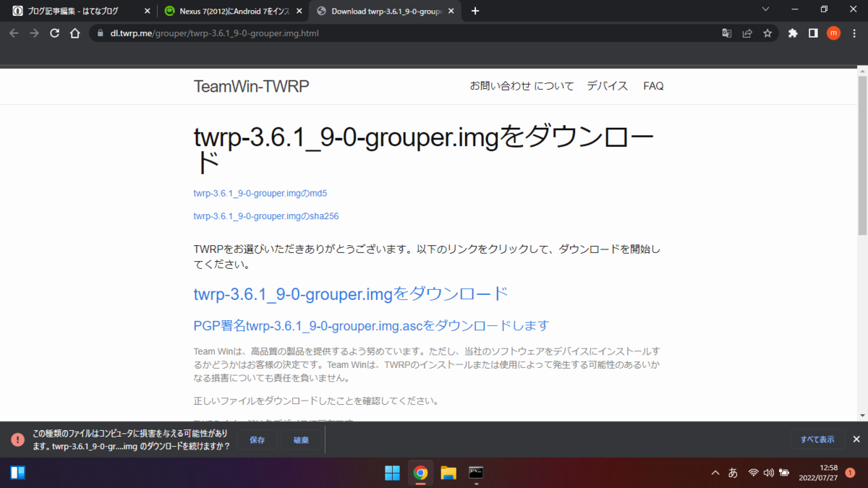868x488 pixels.
Task: Click the battery tray icon
Action: coord(784,473)
